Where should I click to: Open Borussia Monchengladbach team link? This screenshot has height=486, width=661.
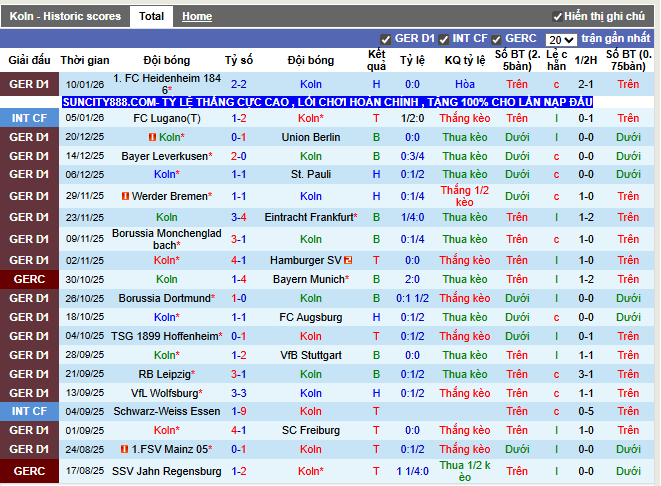[167, 239]
